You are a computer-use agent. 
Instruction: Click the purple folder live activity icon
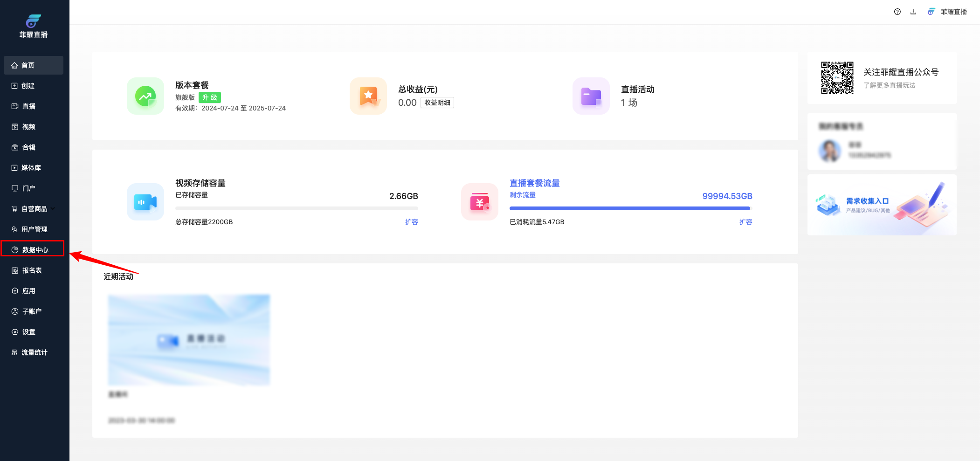click(x=591, y=96)
